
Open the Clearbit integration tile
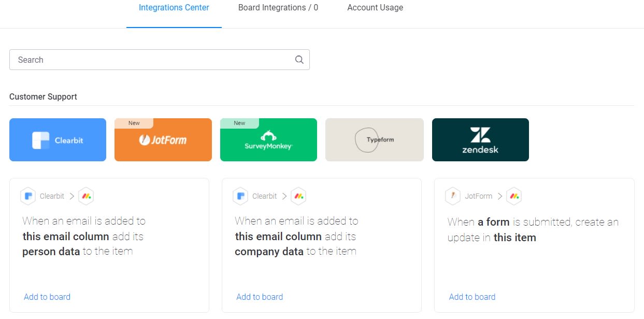coord(58,140)
